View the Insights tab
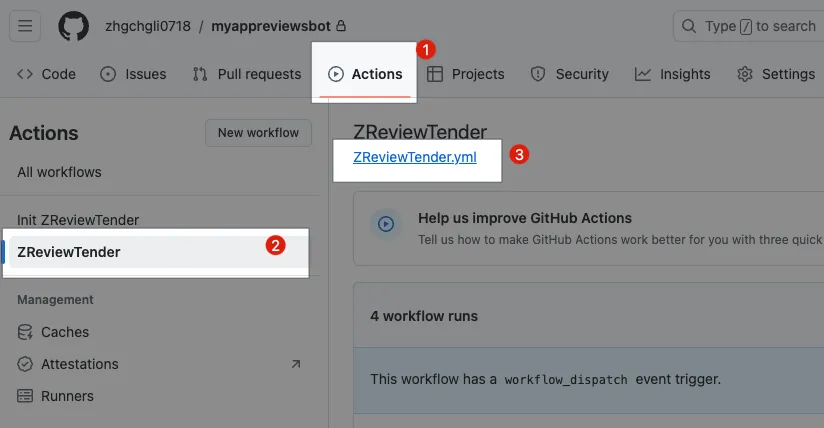 pyautogui.click(x=672, y=74)
